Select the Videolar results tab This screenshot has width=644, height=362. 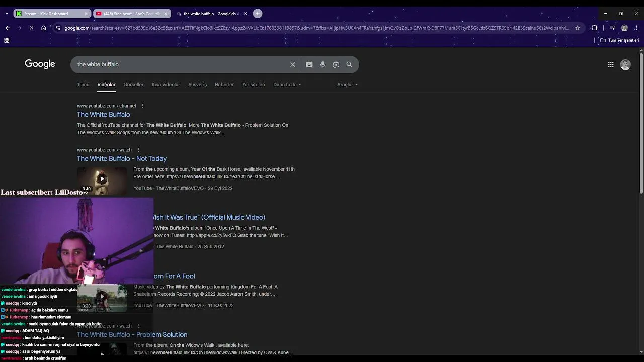pyautogui.click(x=106, y=85)
